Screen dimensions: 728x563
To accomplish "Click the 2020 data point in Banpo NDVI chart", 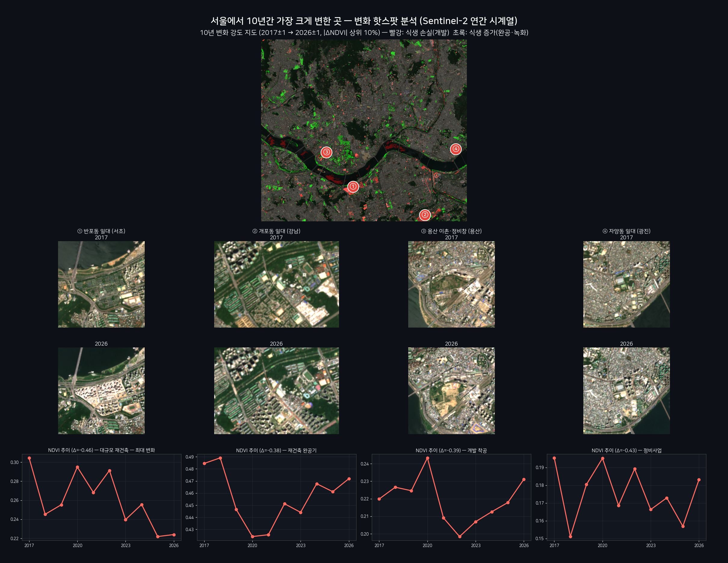I will pos(77,467).
